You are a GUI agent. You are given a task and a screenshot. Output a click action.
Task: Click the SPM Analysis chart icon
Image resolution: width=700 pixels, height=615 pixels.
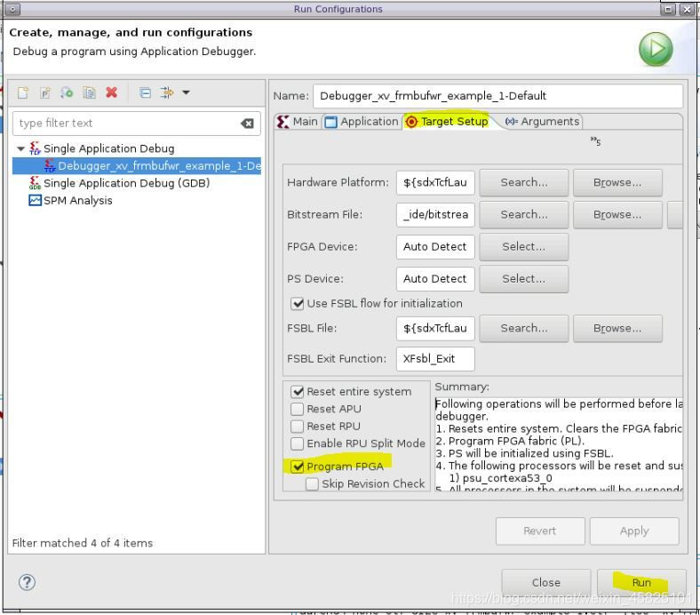click(x=35, y=200)
